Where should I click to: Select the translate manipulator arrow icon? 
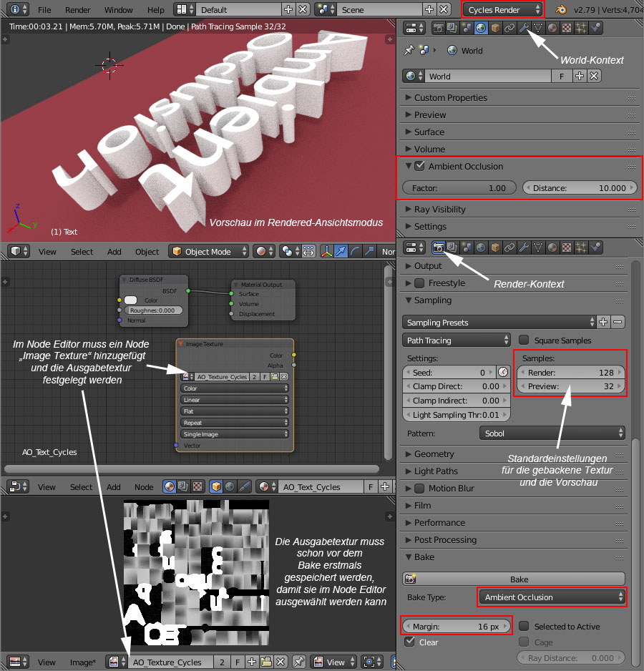click(341, 251)
